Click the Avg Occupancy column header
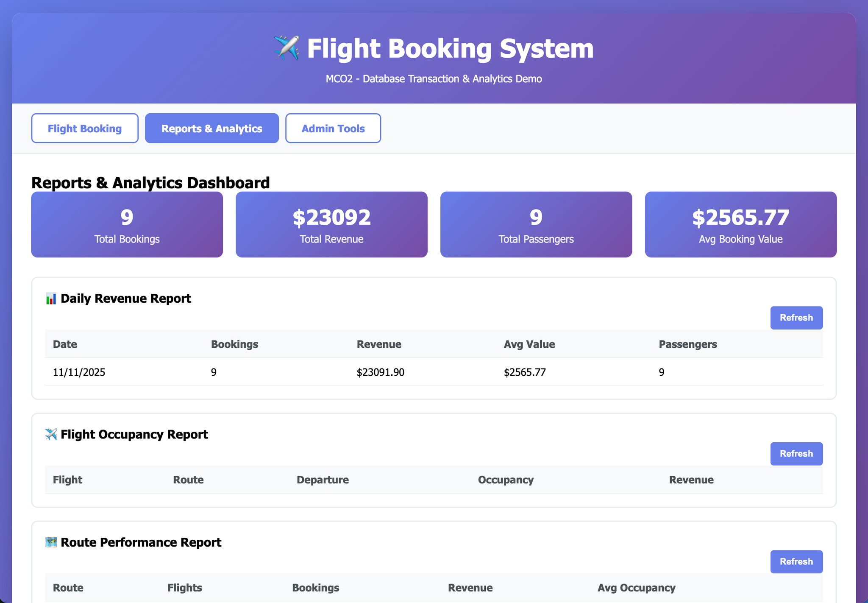 pos(637,588)
